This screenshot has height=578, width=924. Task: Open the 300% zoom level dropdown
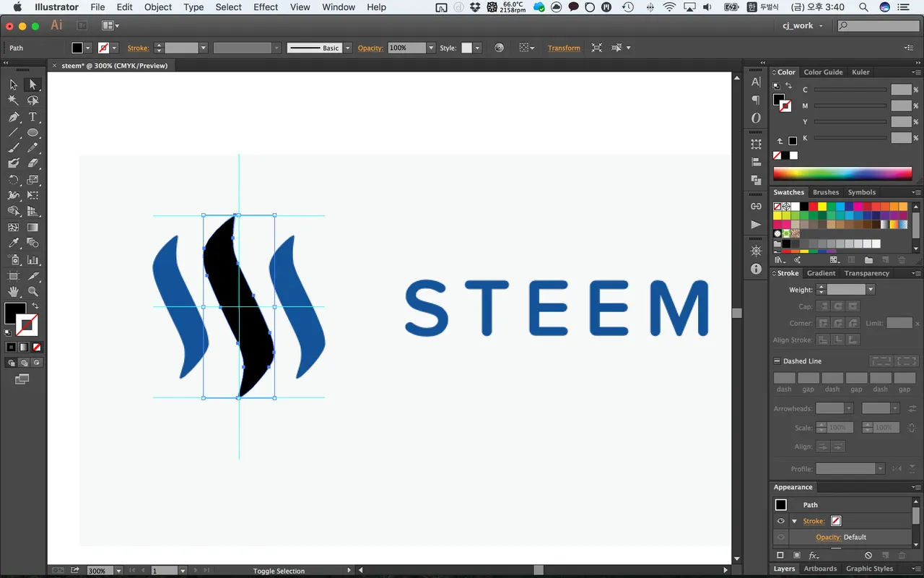pyautogui.click(x=119, y=571)
